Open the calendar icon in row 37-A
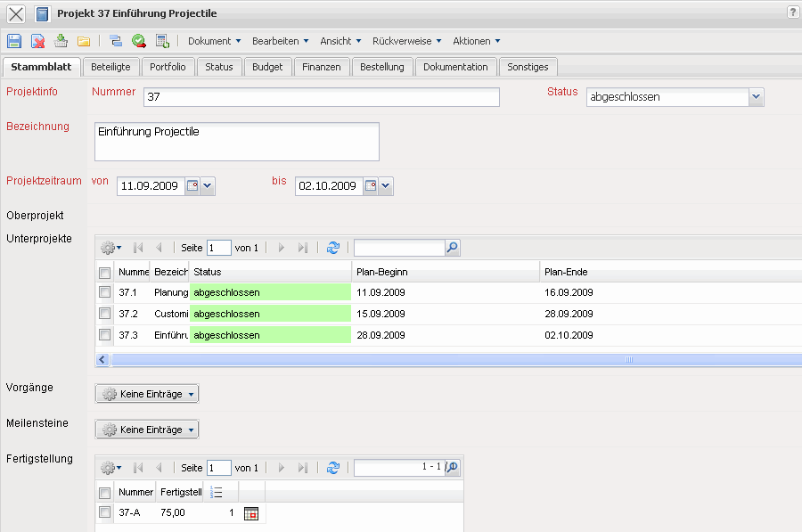 250,513
